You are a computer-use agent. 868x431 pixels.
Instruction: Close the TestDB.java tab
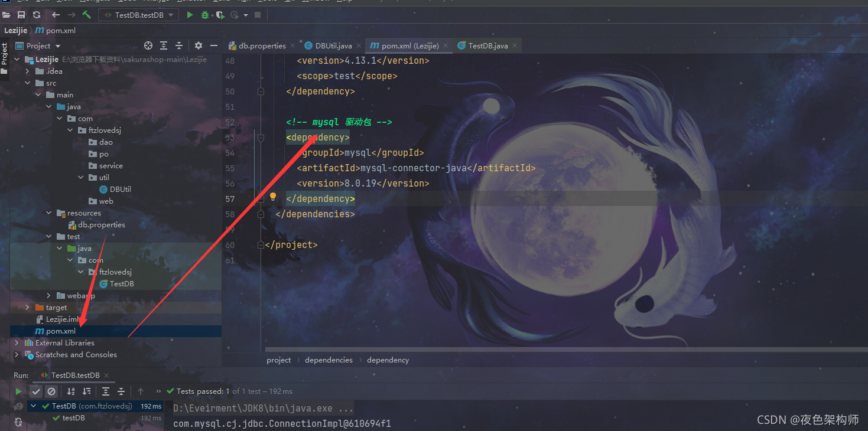[515, 45]
